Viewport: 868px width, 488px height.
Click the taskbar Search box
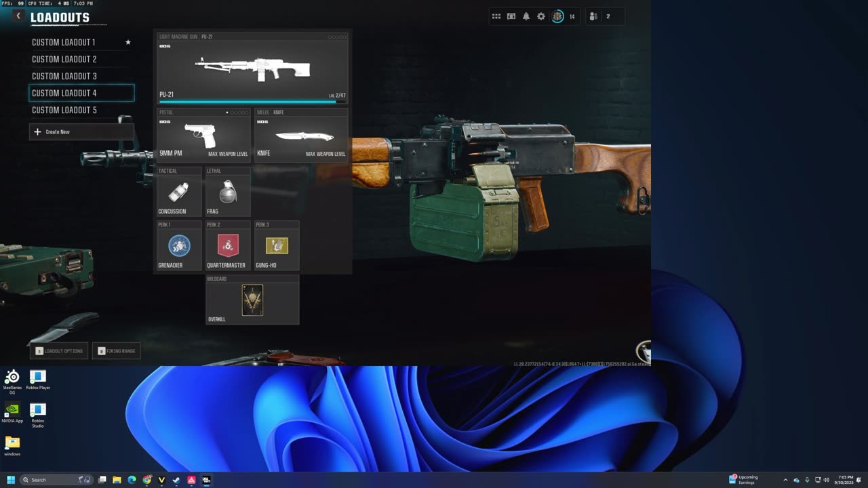pos(57,480)
